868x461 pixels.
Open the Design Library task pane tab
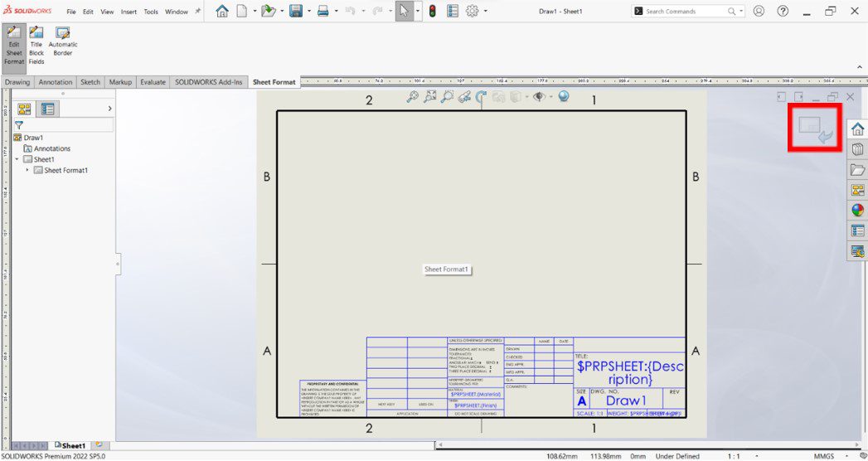[857, 149]
